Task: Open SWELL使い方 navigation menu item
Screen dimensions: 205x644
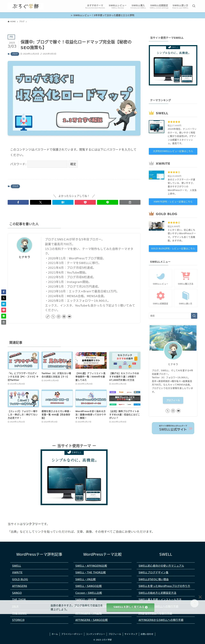Action: (180, 6)
